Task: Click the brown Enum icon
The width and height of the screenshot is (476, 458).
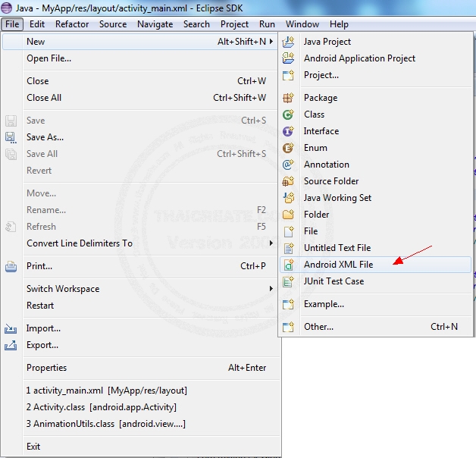Action: click(288, 148)
